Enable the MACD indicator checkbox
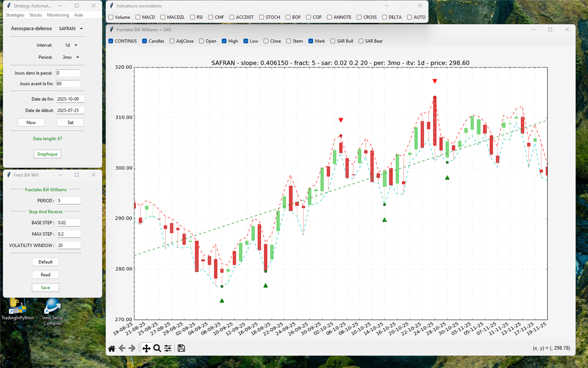The image size is (588, 368). (x=138, y=17)
